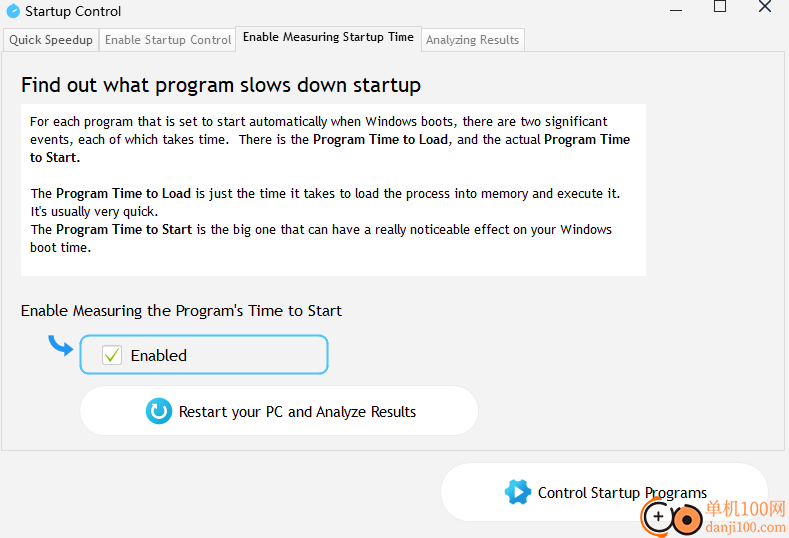
Task: Maximize the Startup Control window
Action: coord(720,7)
